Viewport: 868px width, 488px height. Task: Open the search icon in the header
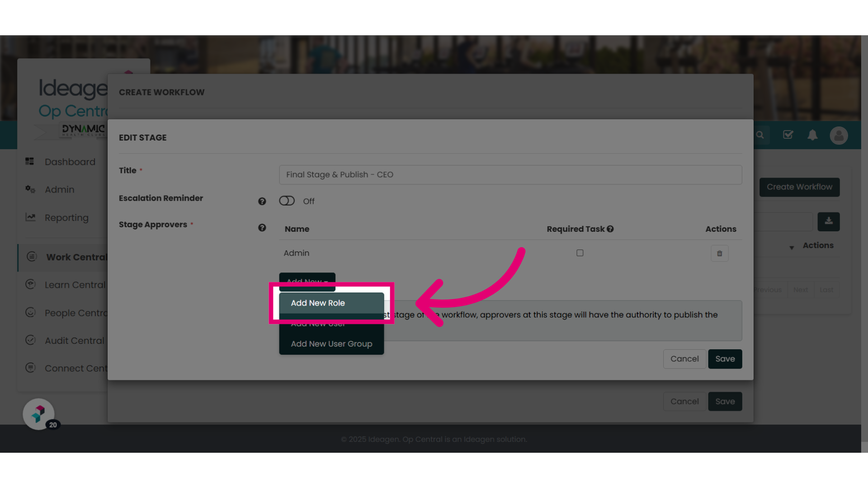760,135
